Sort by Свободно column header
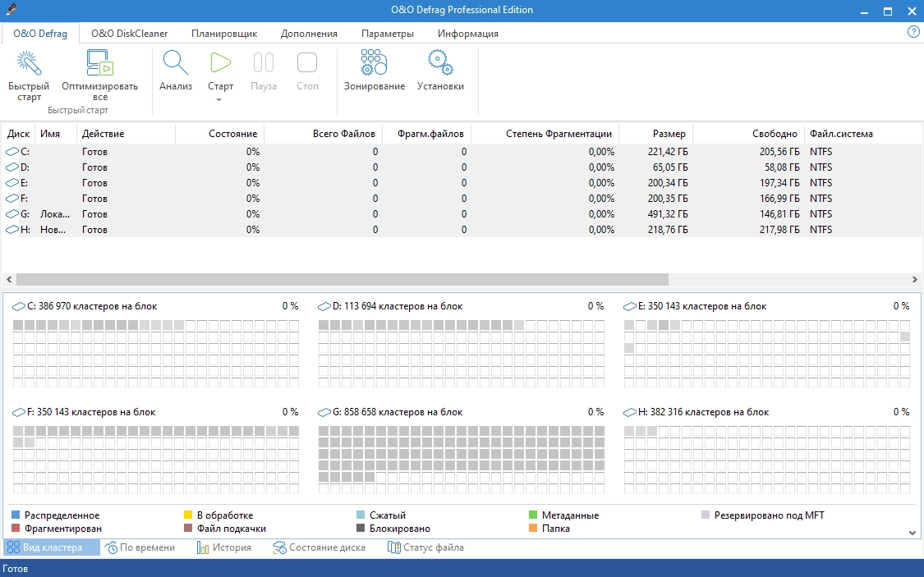The image size is (924, 577). point(749,134)
